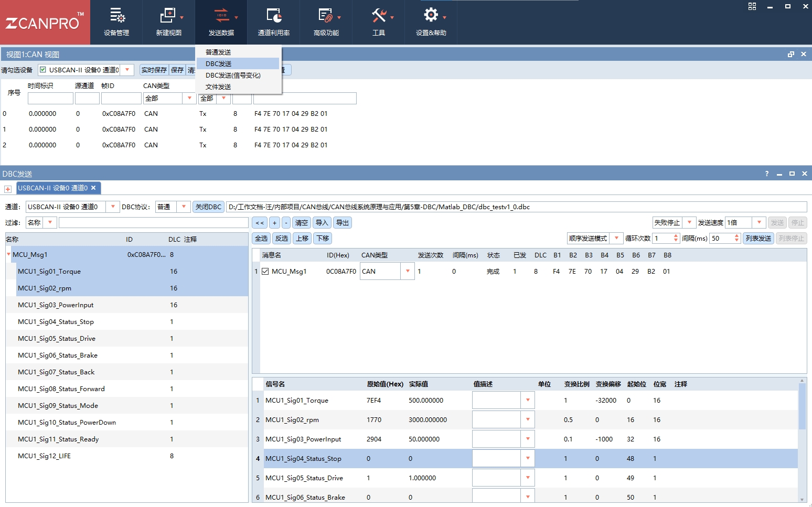The width and height of the screenshot is (812, 507).
Task: Collapse the MCU_Msg1 tree node
Action: pos(9,255)
